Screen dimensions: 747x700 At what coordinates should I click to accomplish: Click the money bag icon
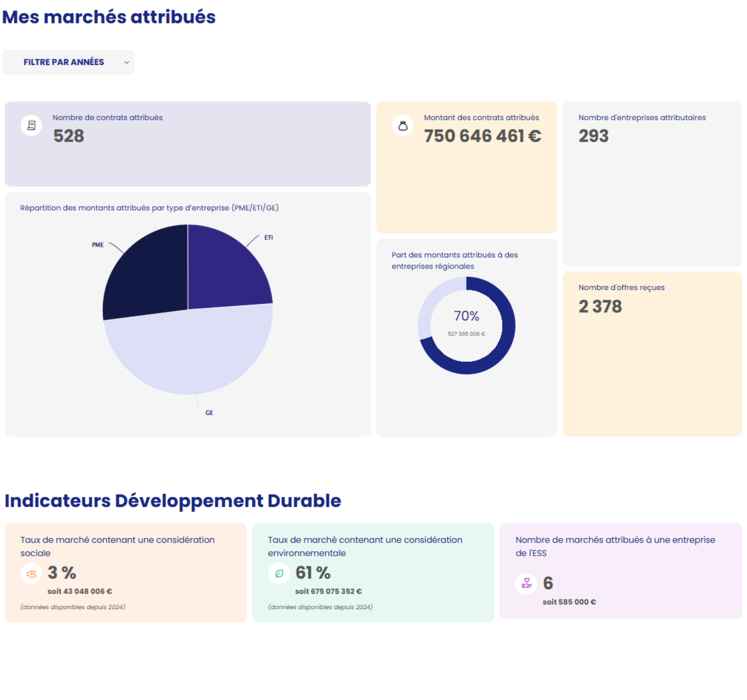click(402, 125)
